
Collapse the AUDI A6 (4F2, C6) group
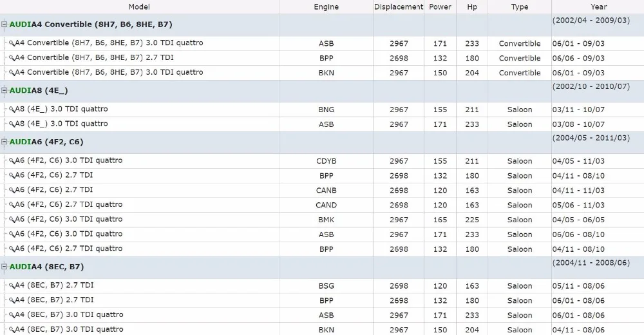click(4, 142)
